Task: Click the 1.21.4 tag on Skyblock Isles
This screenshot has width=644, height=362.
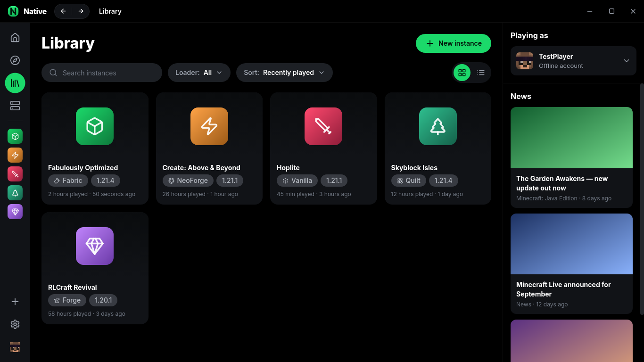Action: click(444, 181)
